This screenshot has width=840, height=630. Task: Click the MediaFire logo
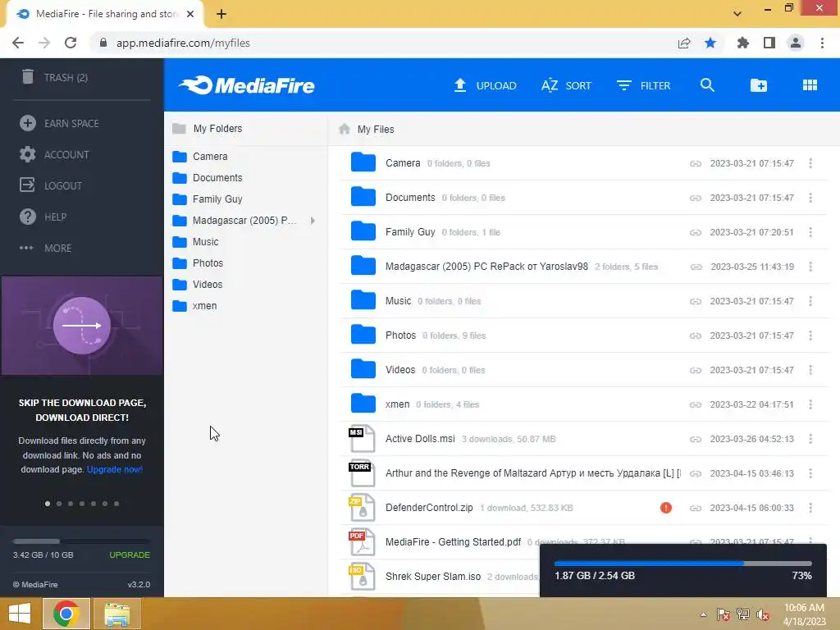click(246, 85)
